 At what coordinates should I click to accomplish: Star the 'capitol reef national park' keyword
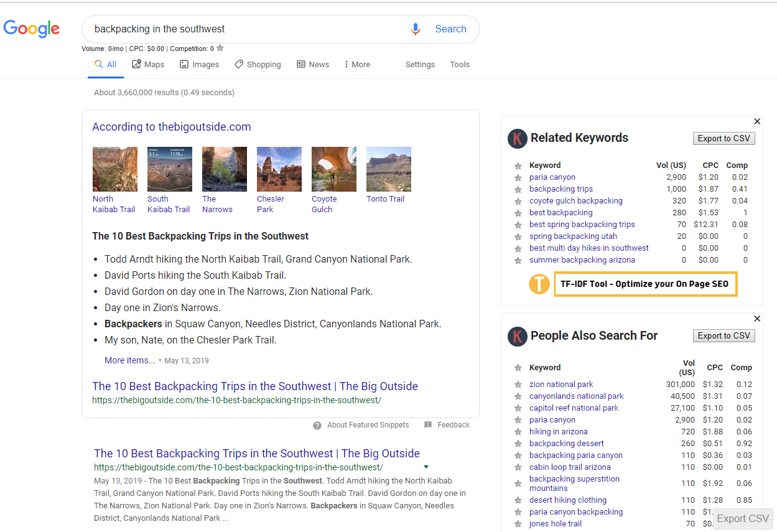tap(518, 408)
